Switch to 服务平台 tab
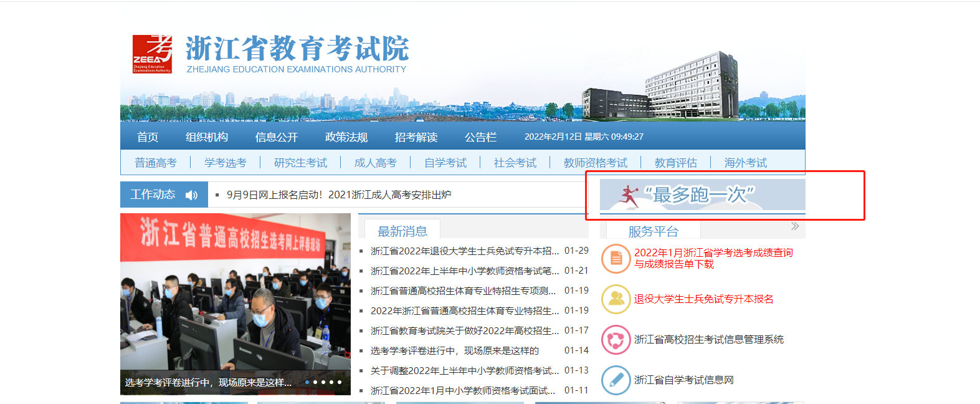This screenshot has width=980, height=404. click(x=653, y=231)
